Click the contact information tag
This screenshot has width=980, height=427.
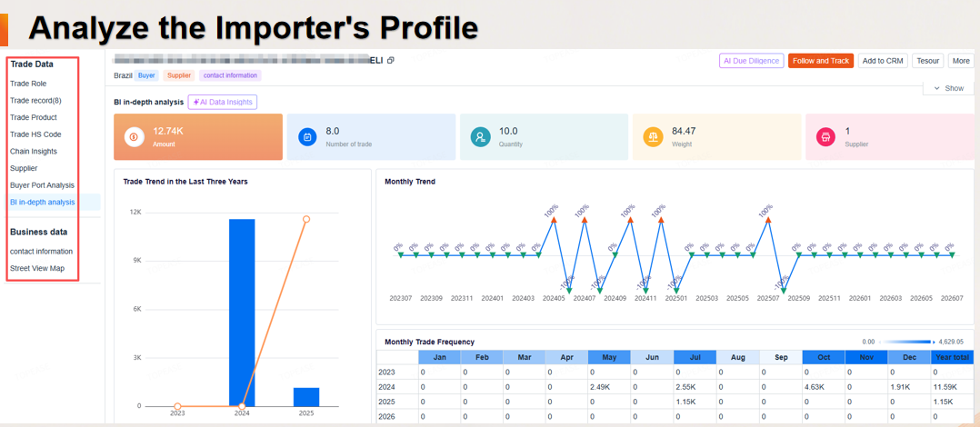click(230, 75)
